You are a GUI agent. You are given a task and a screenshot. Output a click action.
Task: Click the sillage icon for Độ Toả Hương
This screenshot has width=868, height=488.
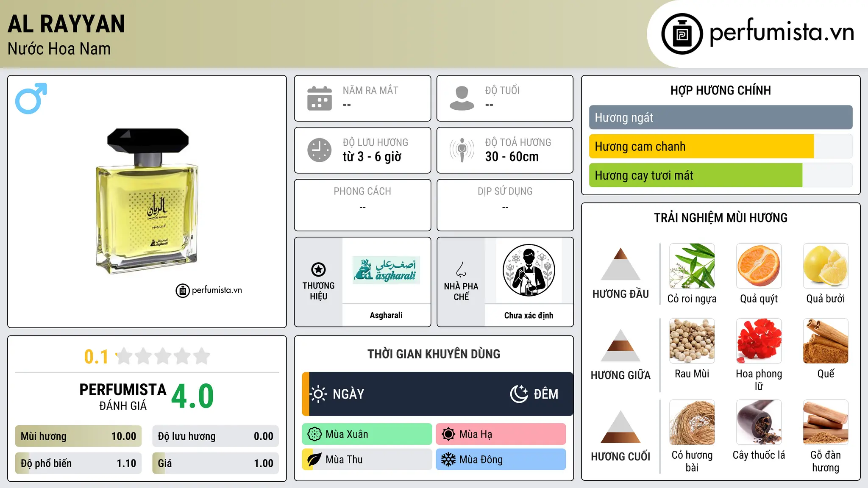(x=462, y=150)
